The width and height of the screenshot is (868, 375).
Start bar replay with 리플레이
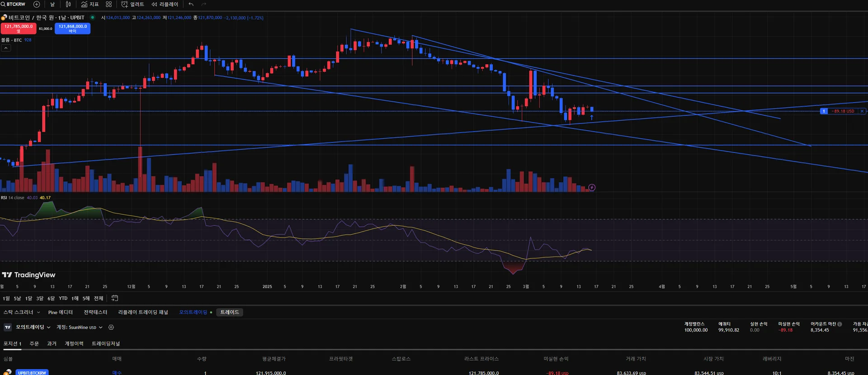click(165, 4)
